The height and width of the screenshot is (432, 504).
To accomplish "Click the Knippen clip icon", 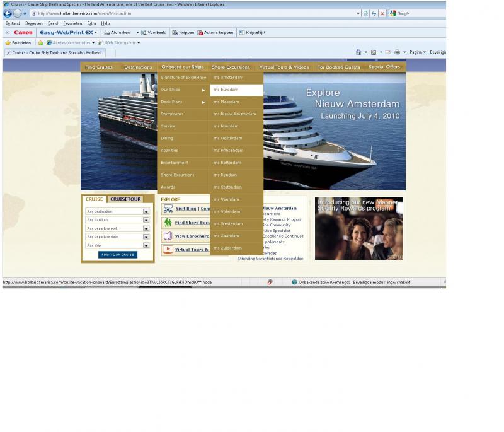I will click(175, 33).
